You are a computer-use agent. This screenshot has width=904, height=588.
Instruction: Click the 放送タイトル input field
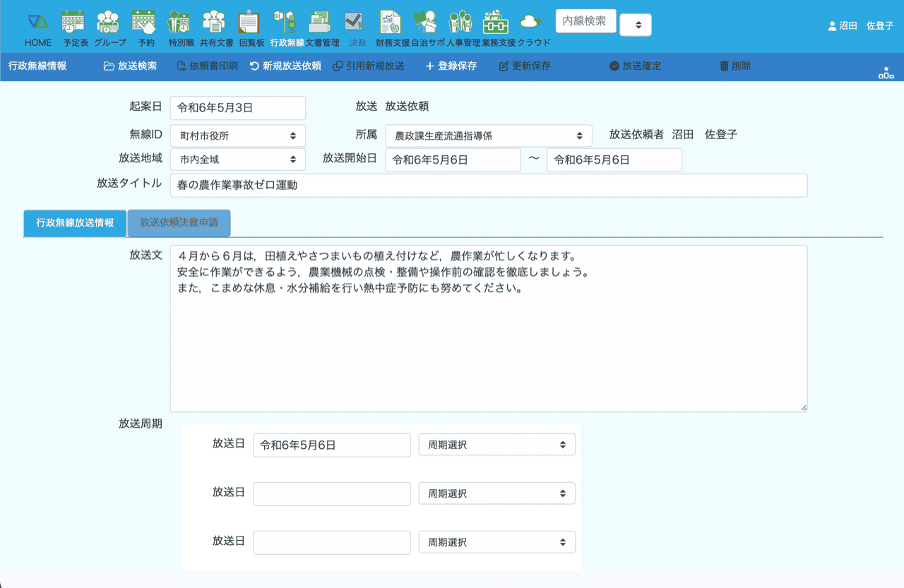[488, 186]
